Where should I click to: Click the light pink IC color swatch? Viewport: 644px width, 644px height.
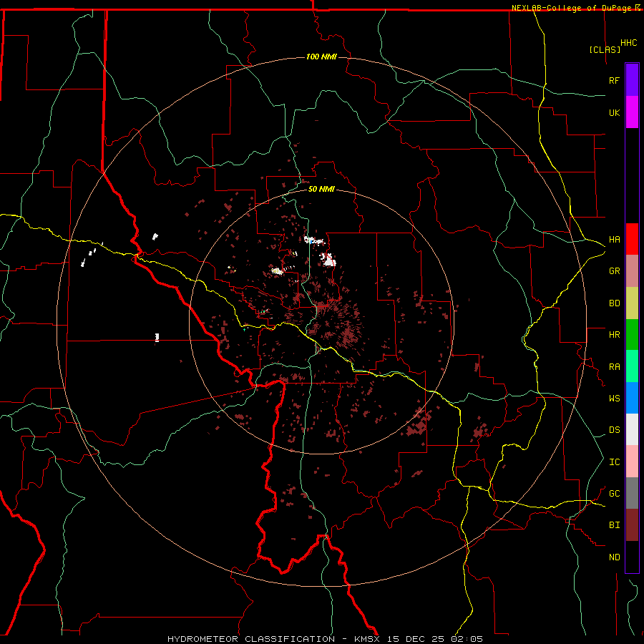[x=632, y=462]
